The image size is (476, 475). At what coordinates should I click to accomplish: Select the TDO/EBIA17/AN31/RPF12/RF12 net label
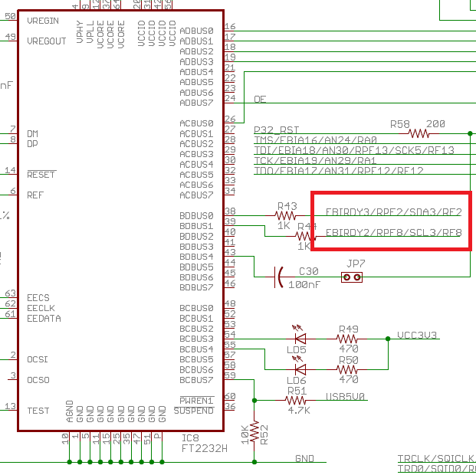(x=339, y=171)
